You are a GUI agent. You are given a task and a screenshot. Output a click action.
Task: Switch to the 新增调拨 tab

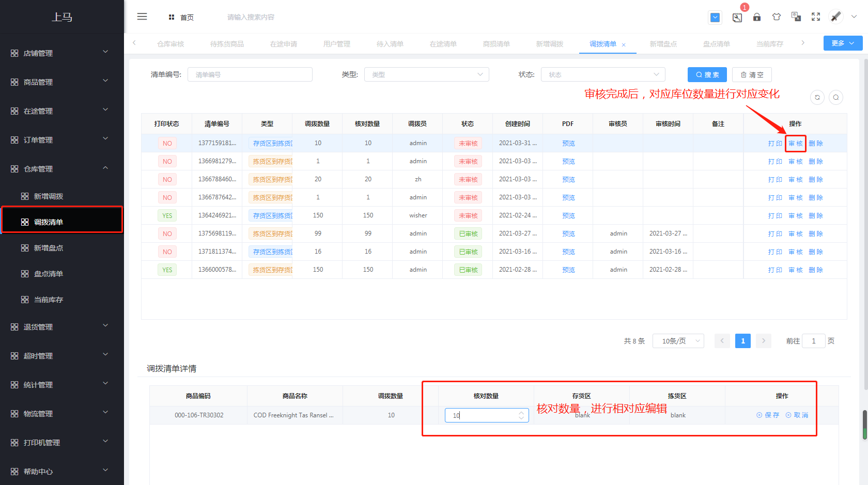point(550,44)
